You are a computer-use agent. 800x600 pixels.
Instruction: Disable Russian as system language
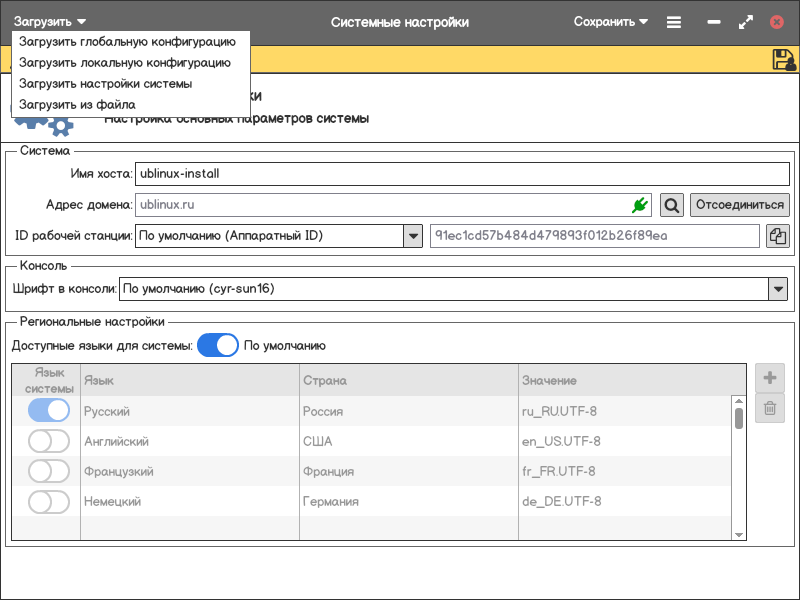(49, 411)
